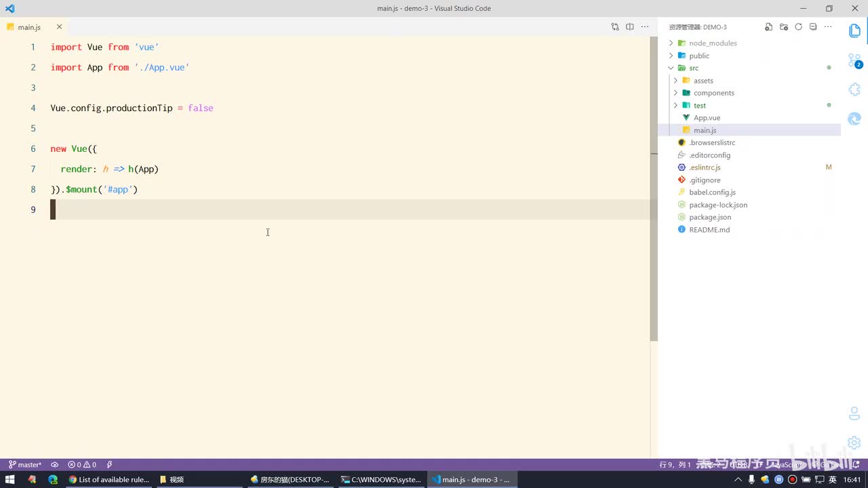
Task: Open babel.config.js file
Action: 749,192
